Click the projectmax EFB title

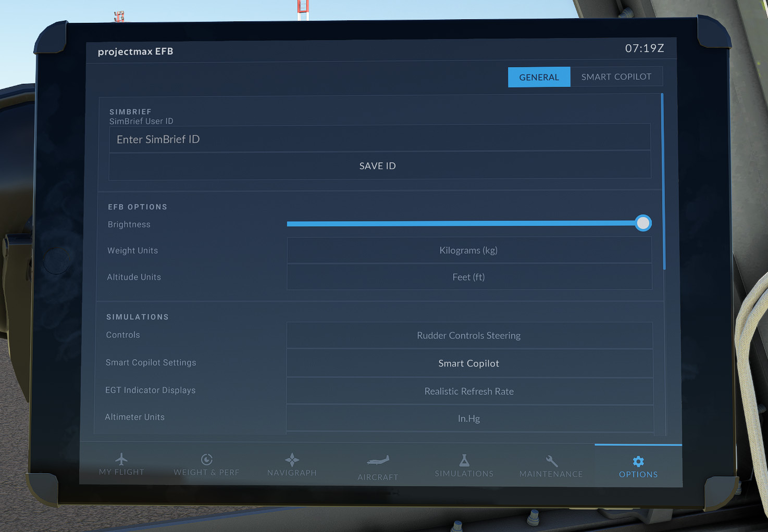pos(135,52)
